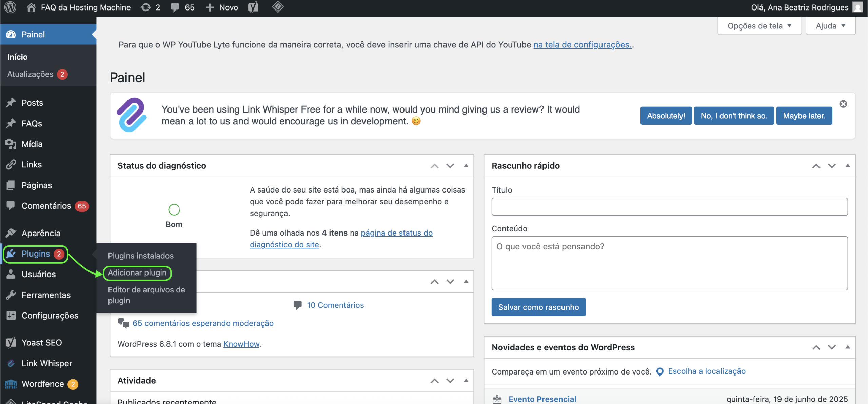Click the Título input field

pyautogui.click(x=670, y=206)
